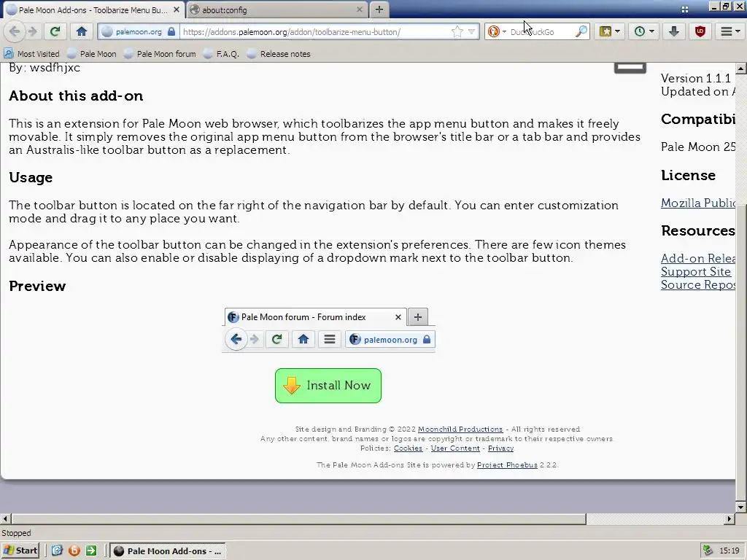Image resolution: width=747 pixels, height=560 pixels.
Task: Click the system tray network icon
Action: (x=708, y=551)
